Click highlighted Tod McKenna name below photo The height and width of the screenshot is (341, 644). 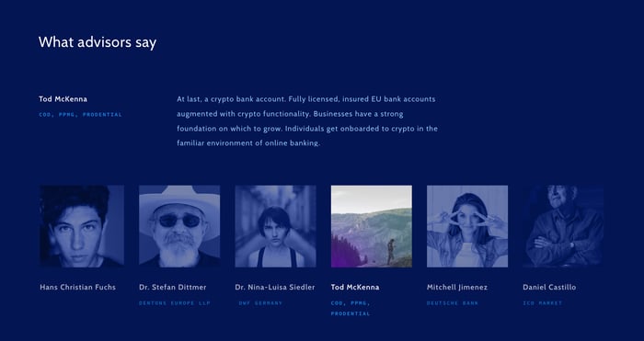pyautogui.click(x=355, y=288)
